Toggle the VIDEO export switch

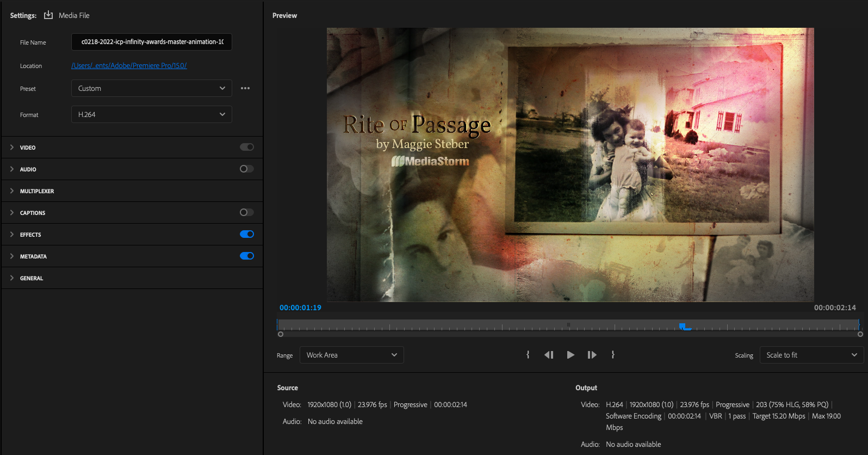247,147
